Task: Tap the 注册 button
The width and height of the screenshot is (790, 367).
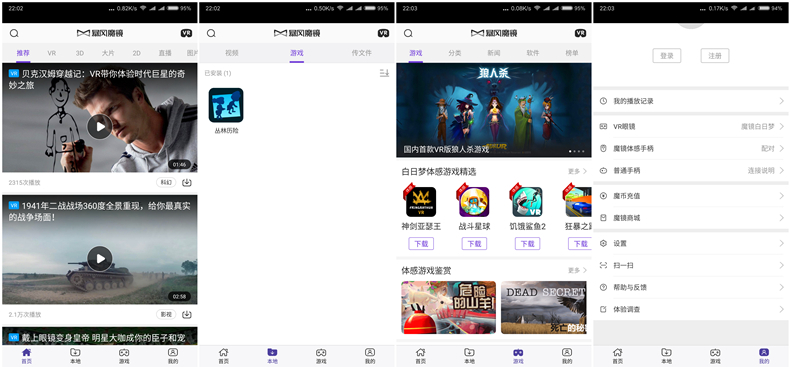Action: (715, 55)
